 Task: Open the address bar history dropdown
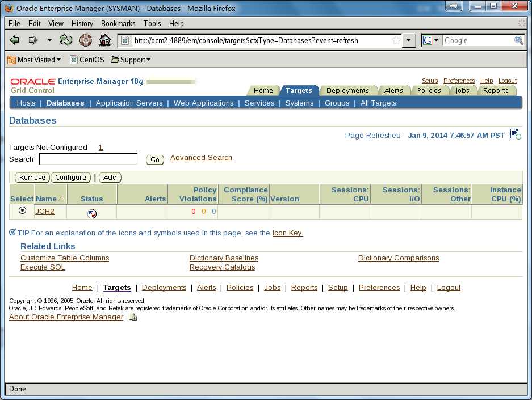(x=409, y=40)
